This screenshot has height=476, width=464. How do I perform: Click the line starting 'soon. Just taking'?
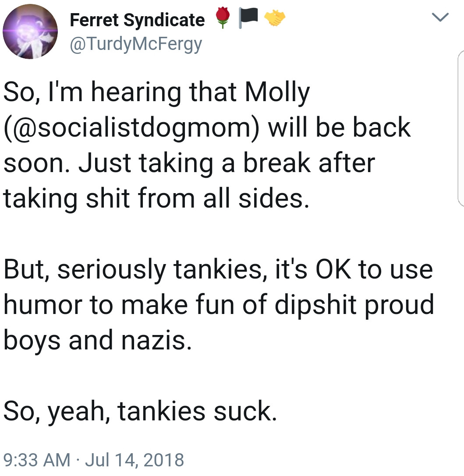(189, 163)
